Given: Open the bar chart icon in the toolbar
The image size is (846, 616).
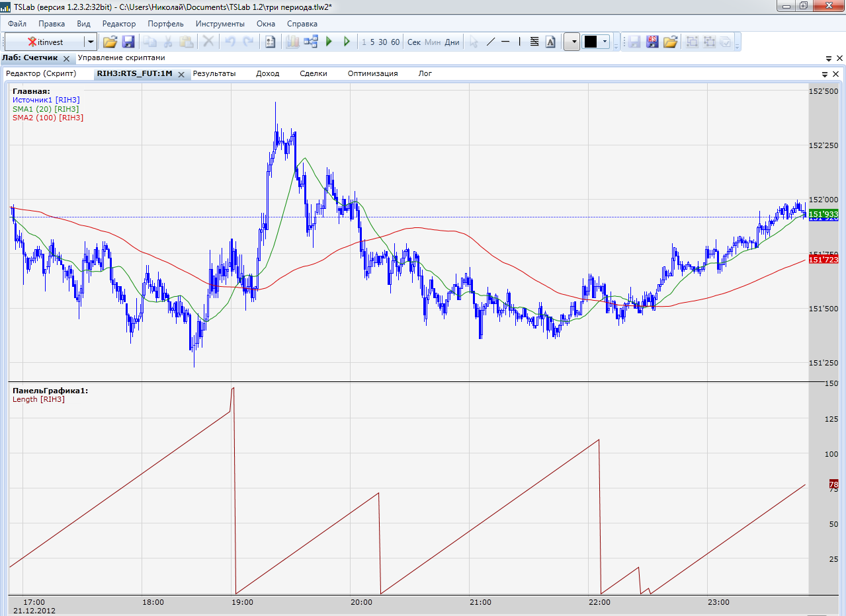Looking at the screenshot, I should point(292,42).
